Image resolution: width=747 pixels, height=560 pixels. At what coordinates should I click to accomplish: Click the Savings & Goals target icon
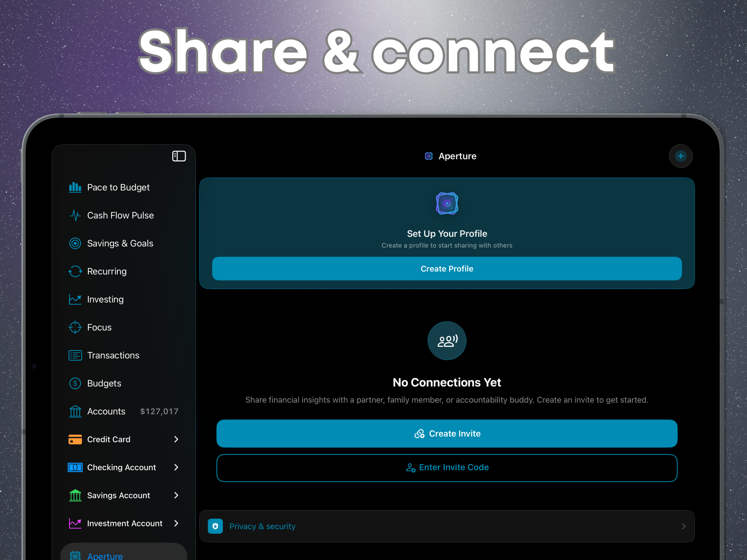coord(75,243)
